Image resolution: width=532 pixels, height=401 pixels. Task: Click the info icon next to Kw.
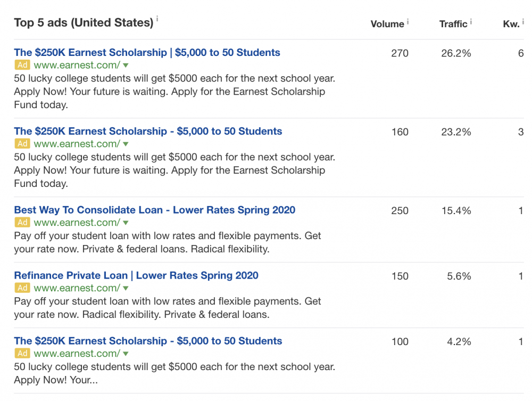click(x=523, y=21)
